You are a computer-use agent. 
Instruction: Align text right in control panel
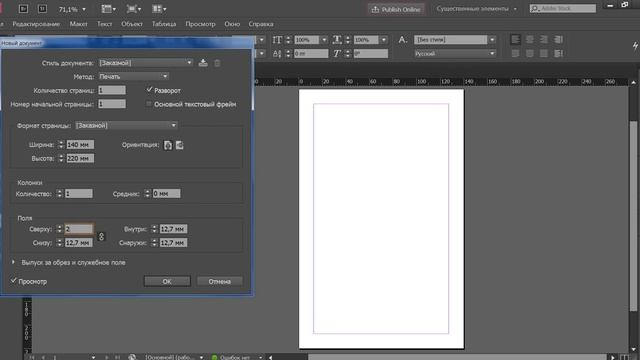pos(544,39)
